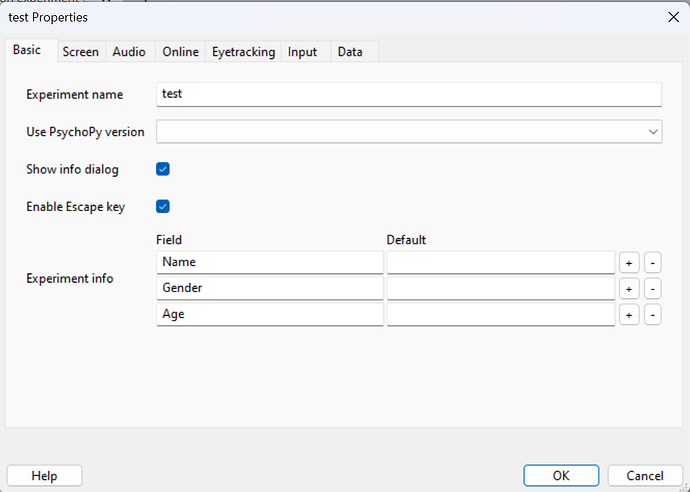The width and height of the screenshot is (690, 492).
Task: Close the test Properties dialog
Action: [673, 17]
